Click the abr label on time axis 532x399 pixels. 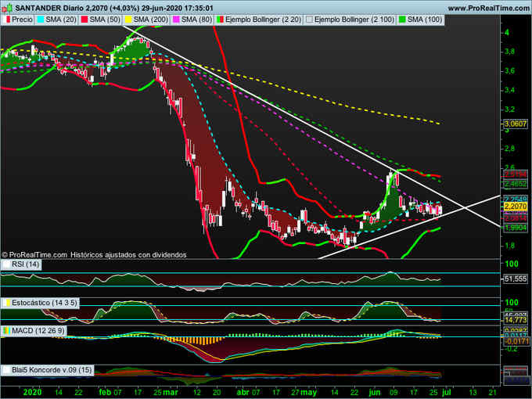point(243,392)
